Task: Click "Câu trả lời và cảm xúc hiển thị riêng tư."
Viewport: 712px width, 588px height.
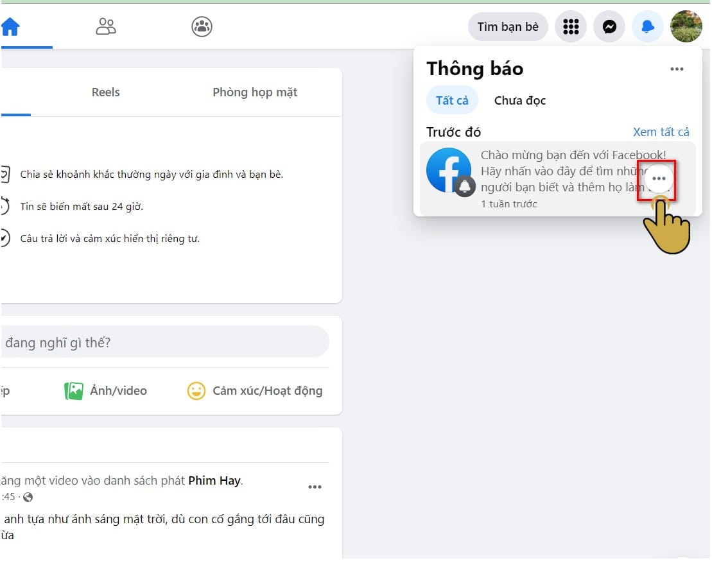Action: click(110, 238)
